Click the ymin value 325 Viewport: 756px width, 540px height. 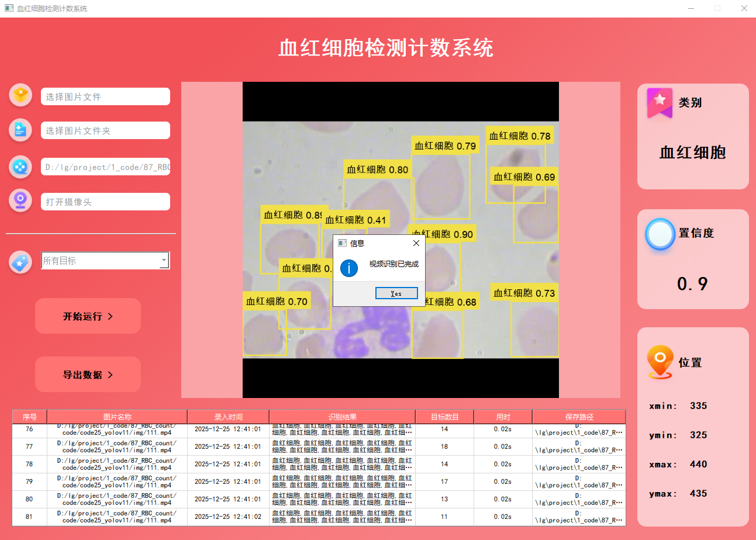(698, 435)
